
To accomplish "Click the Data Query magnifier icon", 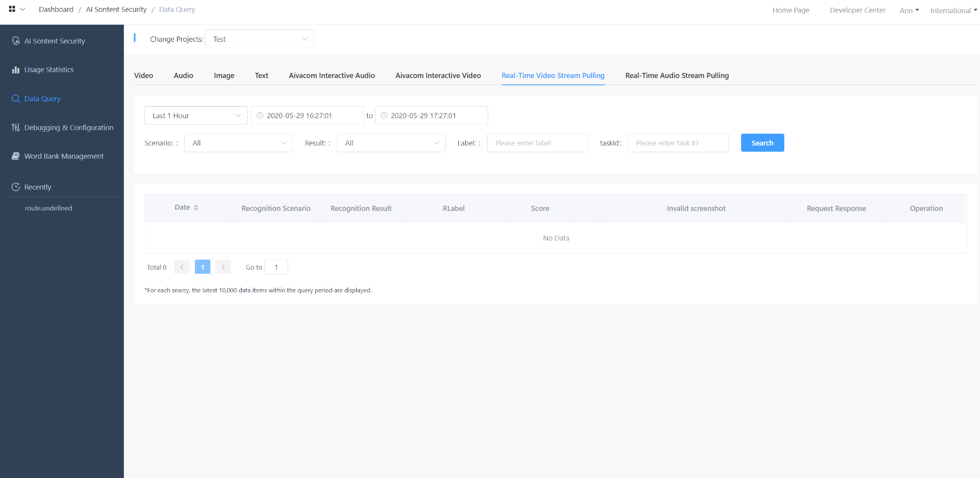I will [x=16, y=99].
